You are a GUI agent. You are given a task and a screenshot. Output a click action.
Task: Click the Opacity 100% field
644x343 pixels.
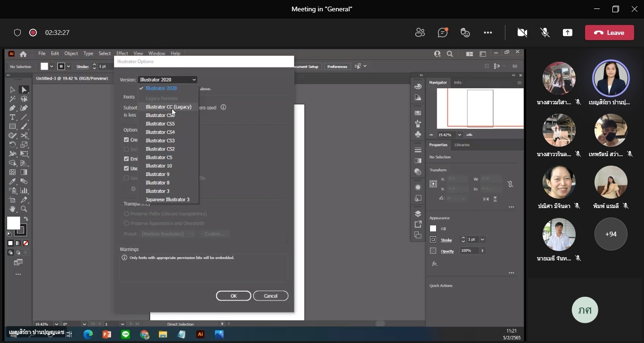point(469,251)
